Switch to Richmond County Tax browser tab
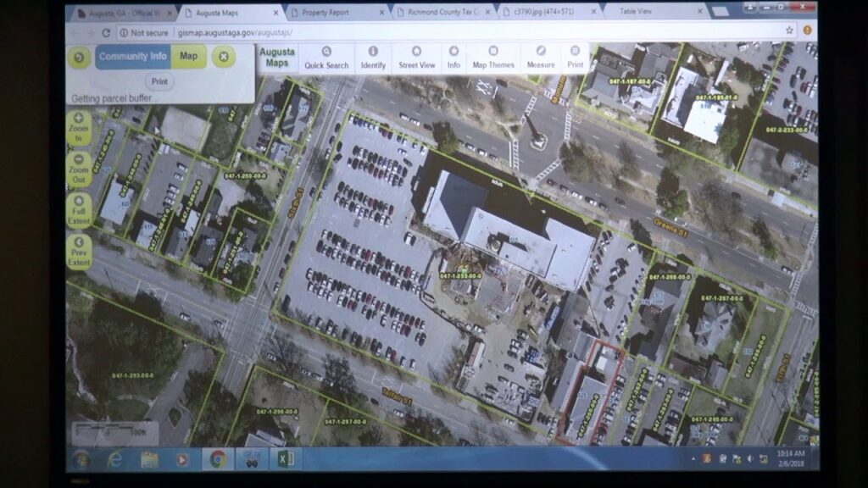 pyautogui.click(x=442, y=12)
